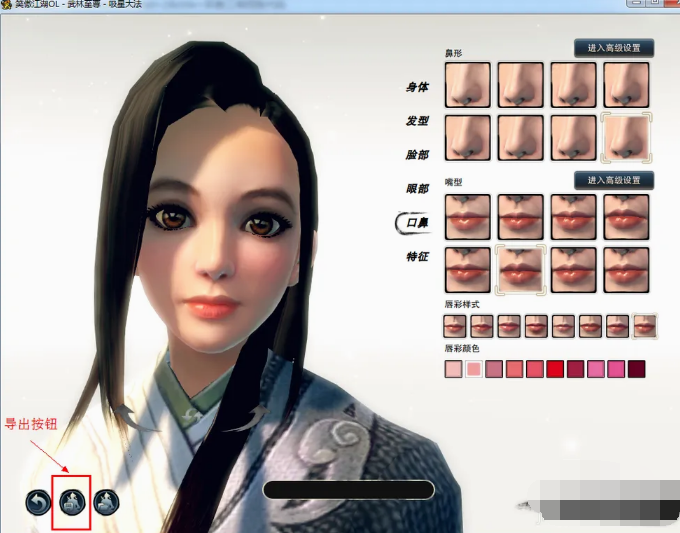Choose fourth mouth shape in top row
The height and width of the screenshot is (533, 680).
click(x=626, y=217)
